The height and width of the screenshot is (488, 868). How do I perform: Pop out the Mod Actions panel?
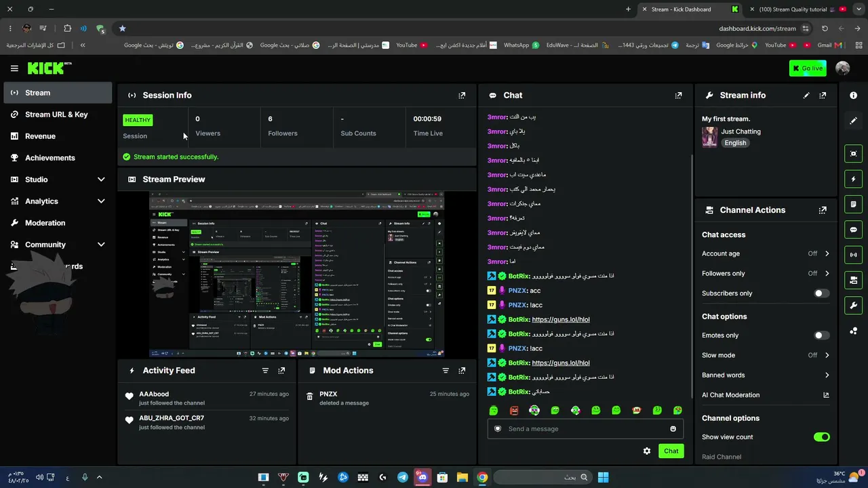click(462, 371)
